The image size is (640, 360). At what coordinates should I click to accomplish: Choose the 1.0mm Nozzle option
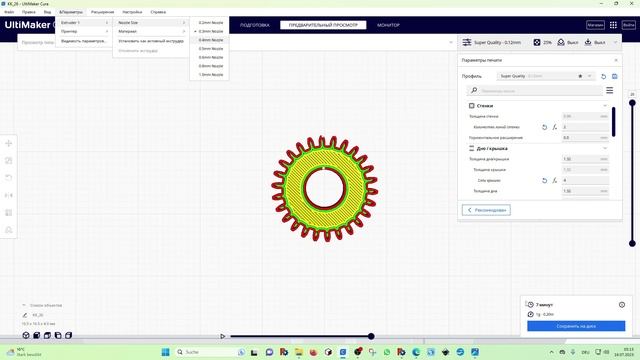click(x=209, y=75)
